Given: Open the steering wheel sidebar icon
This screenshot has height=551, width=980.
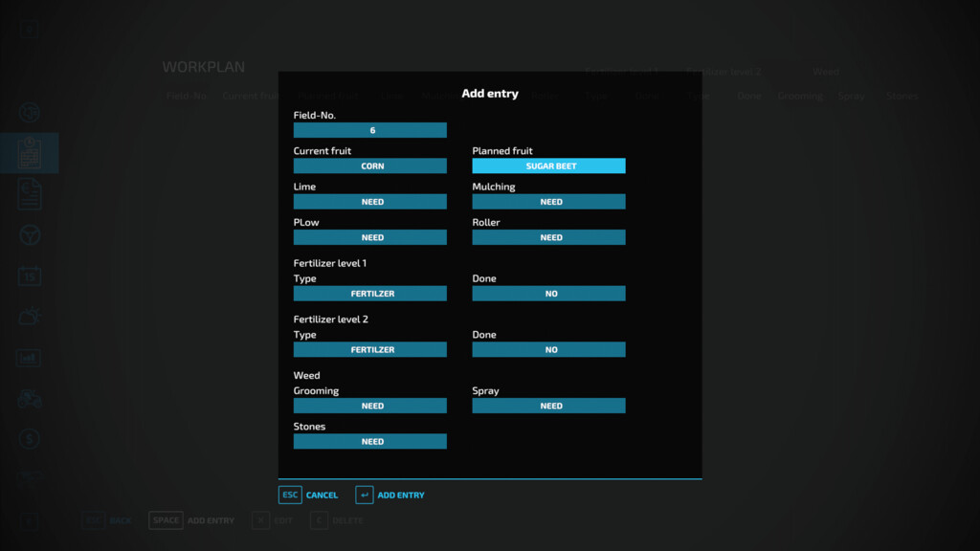Looking at the screenshot, I should point(29,235).
